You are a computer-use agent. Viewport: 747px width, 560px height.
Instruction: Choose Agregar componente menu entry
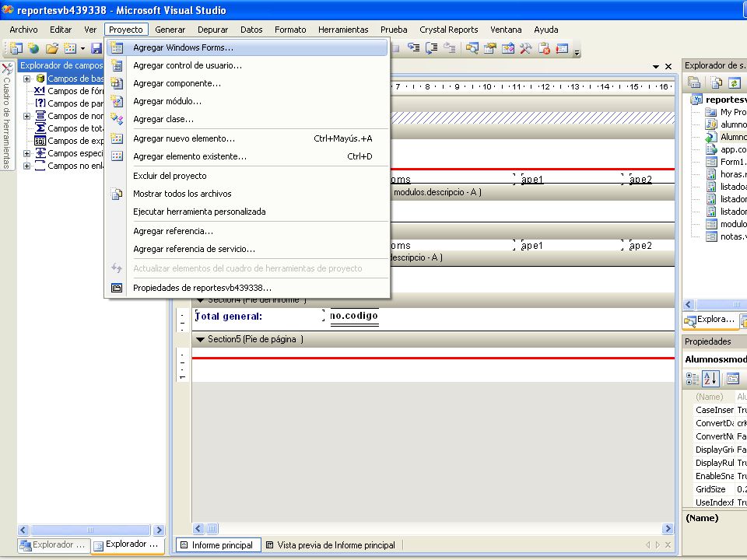click(x=247, y=83)
